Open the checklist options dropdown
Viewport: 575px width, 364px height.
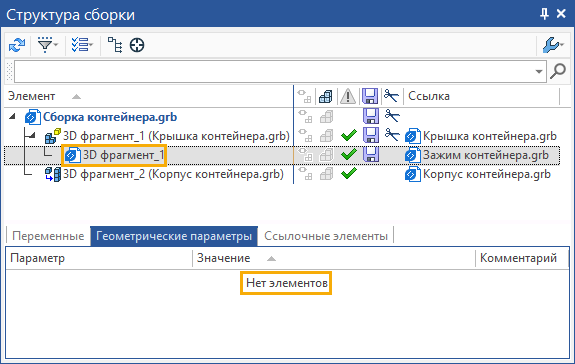(82, 45)
